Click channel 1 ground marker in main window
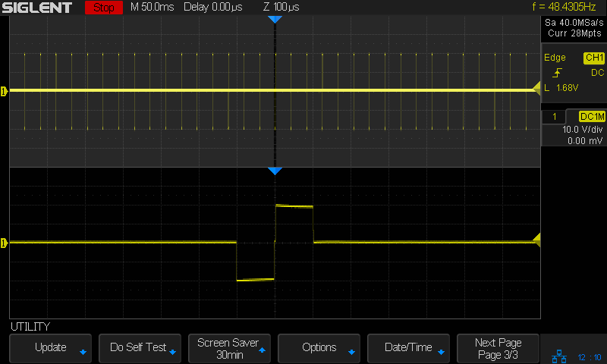 (4, 91)
